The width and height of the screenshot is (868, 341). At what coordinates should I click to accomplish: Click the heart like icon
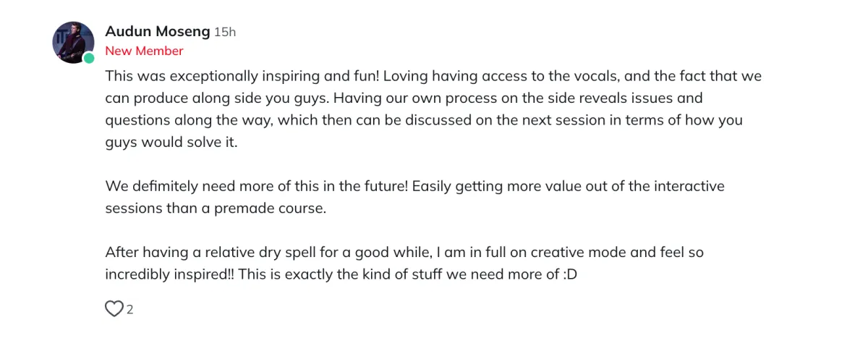click(x=114, y=309)
